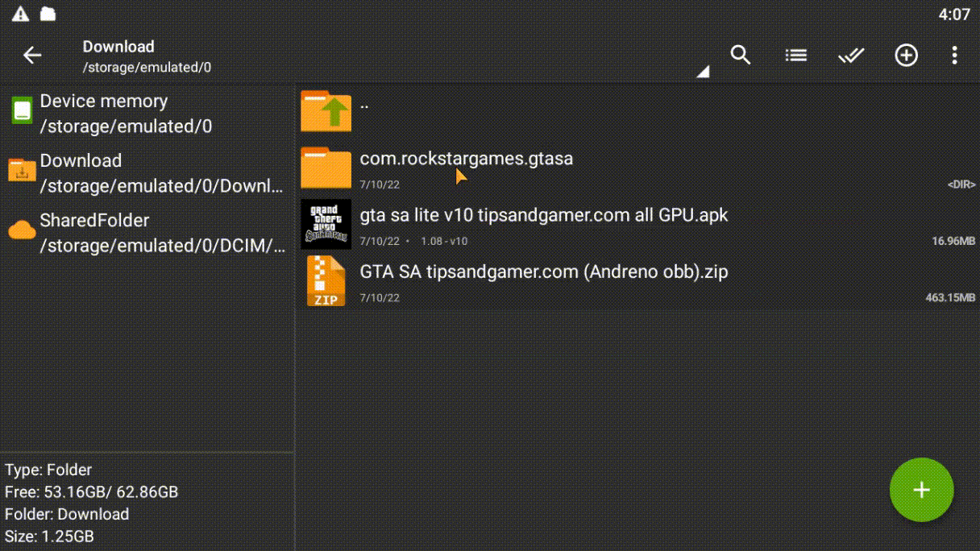Select the Device memory phone icon
This screenshot has width=980, height=551.
[22, 110]
